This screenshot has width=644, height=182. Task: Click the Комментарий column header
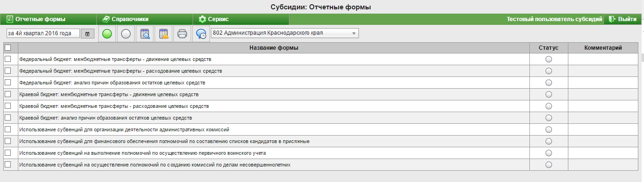pos(603,48)
